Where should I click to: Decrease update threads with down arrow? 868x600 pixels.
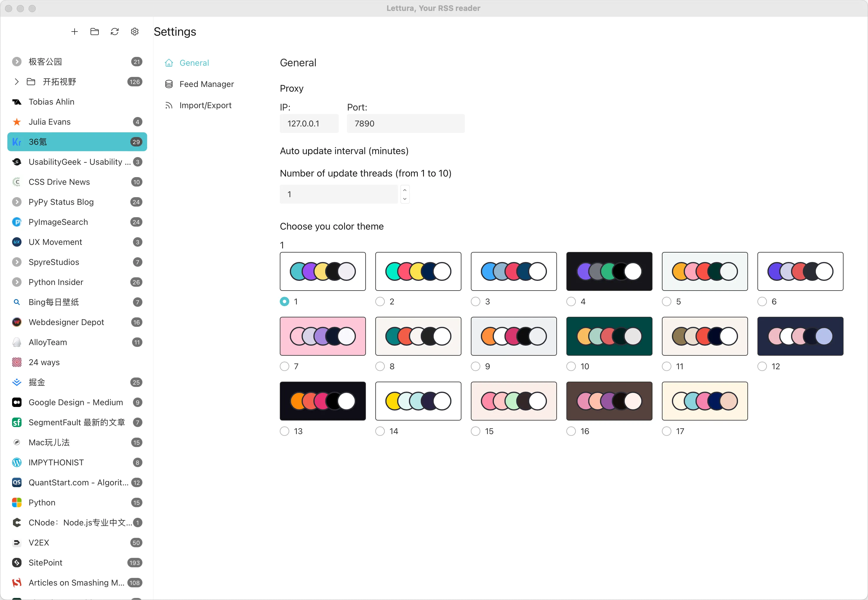pyautogui.click(x=405, y=199)
